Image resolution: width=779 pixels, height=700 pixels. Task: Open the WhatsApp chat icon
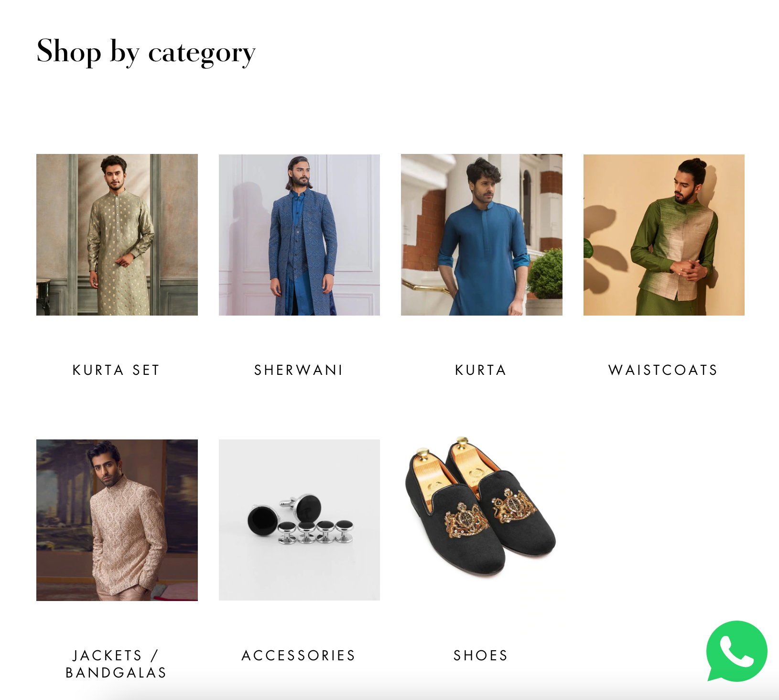pos(736,651)
